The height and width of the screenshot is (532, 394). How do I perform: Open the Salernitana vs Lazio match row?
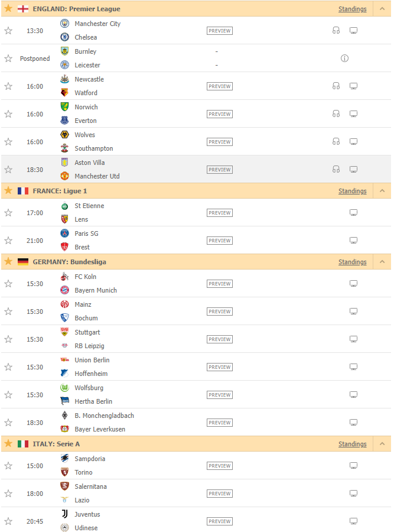(196, 494)
